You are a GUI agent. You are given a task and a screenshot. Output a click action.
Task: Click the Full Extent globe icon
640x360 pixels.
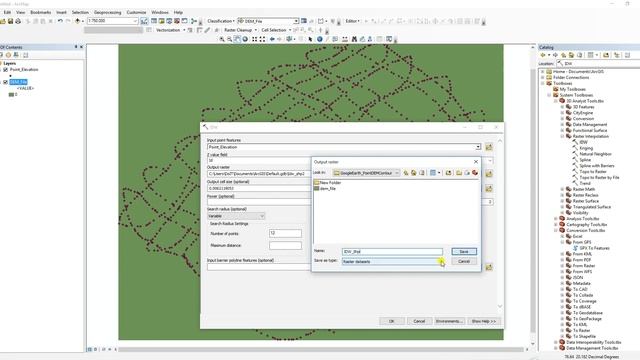click(x=245, y=39)
